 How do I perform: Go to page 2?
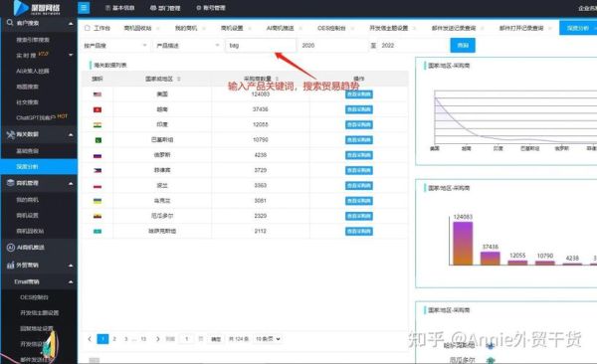(114, 338)
